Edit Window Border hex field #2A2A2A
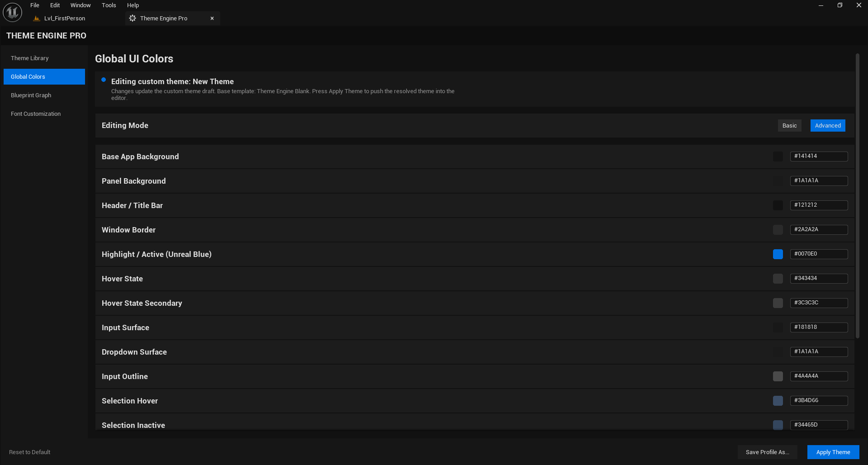868x465 pixels. click(819, 230)
